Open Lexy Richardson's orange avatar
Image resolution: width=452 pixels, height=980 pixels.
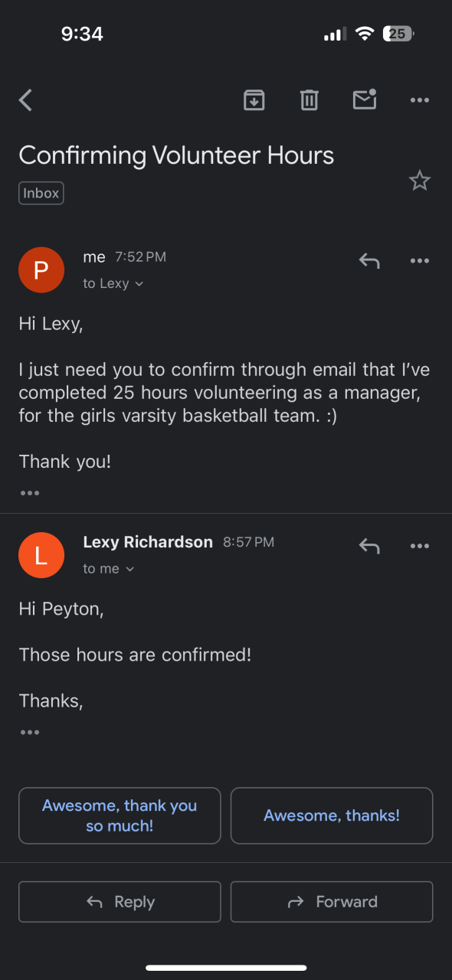[x=41, y=555]
